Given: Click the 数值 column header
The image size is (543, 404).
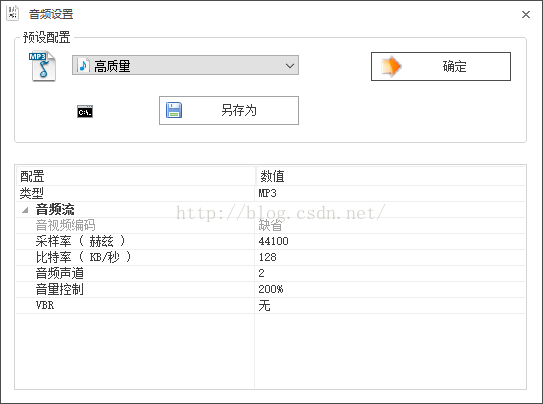Looking at the screenshot, I should tap(391, 176).
